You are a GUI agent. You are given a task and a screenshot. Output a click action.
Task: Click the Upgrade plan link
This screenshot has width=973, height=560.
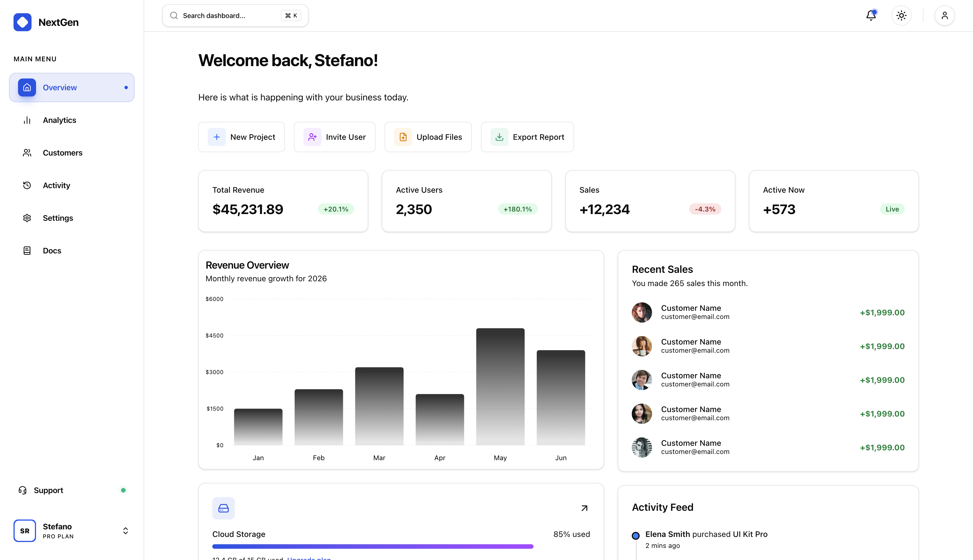click(x=309, y=559)
